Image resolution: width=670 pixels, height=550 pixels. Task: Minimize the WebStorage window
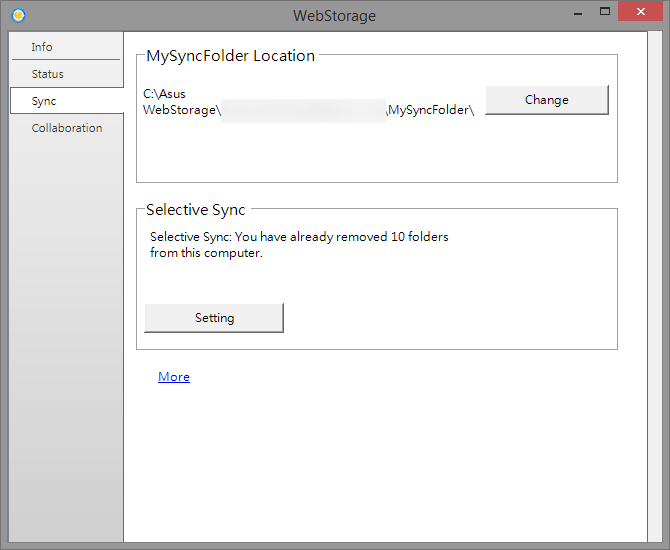tap(578, 13)
